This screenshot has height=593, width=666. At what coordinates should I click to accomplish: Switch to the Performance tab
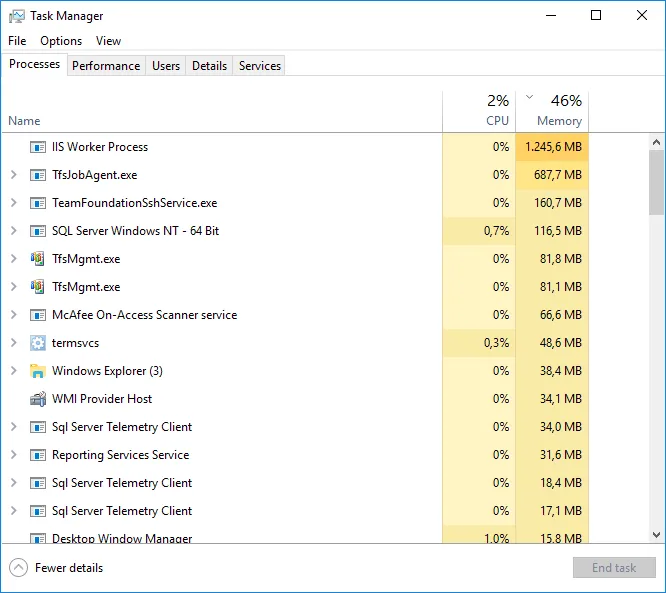(x=106, y=66)
